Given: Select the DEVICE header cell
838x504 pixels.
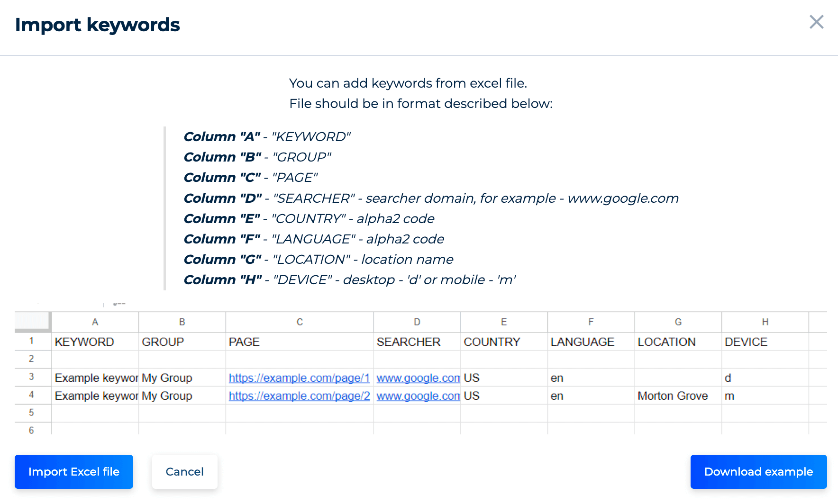Looking at the screenshot, I should (765, 342).
